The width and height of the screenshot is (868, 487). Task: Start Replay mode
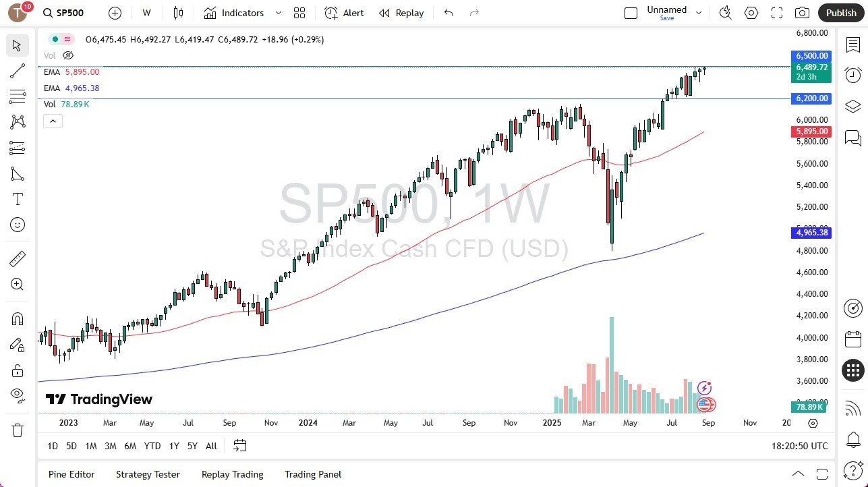[x=401, y=13]
